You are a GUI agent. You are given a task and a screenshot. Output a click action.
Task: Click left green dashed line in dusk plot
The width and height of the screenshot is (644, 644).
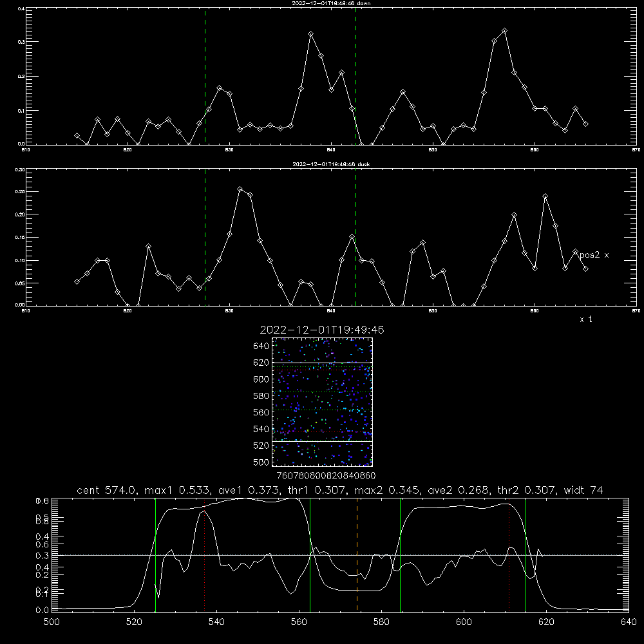click(x=205, y=237)
